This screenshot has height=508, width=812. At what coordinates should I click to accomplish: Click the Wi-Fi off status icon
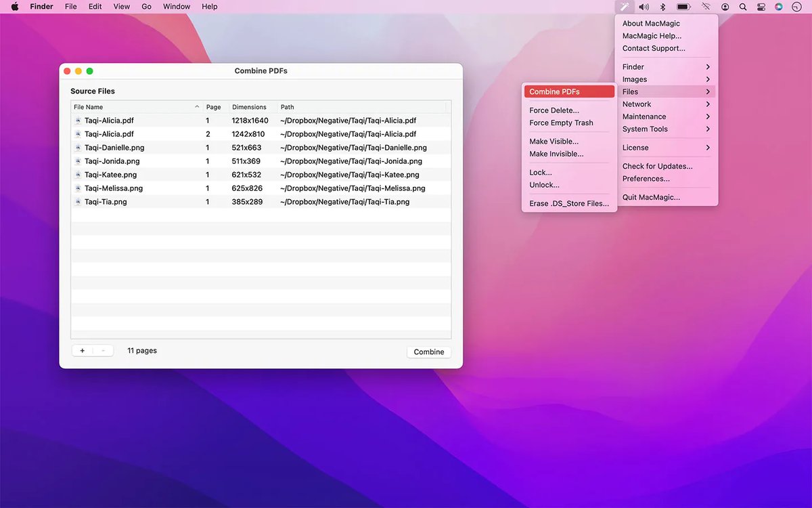coord(706,7)
